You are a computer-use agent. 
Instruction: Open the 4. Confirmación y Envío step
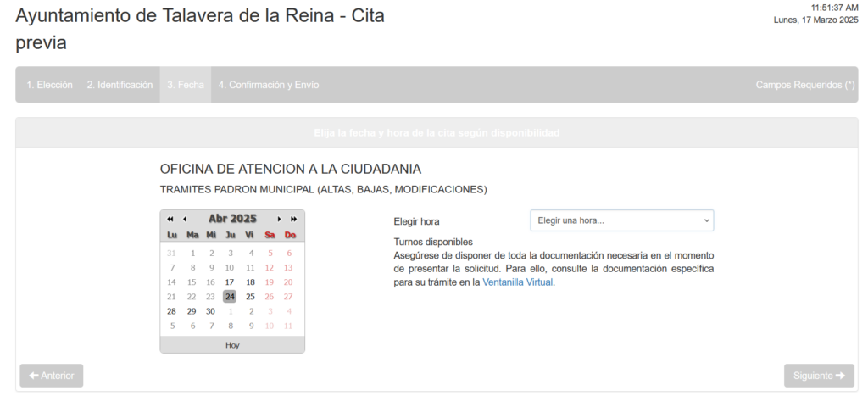point(269,85)
